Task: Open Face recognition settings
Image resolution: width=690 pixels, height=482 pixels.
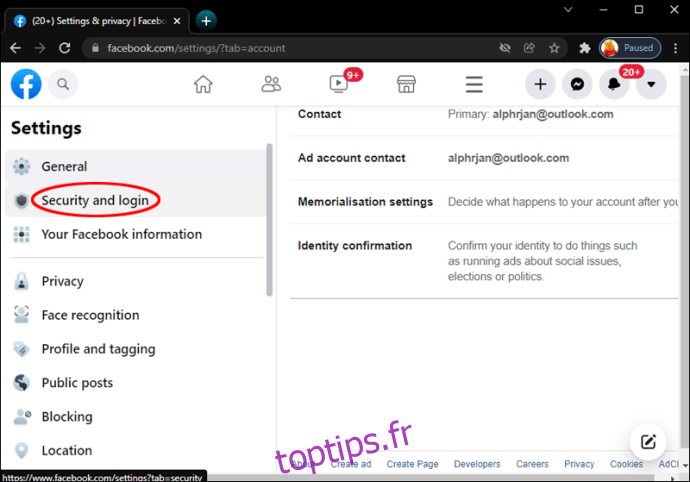Action: click(136, 315)
